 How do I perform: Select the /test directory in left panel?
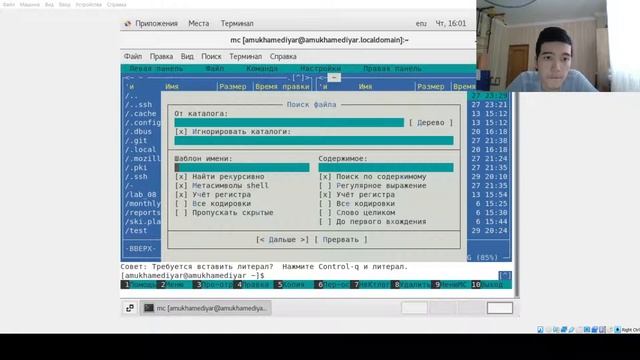[136, 231]
